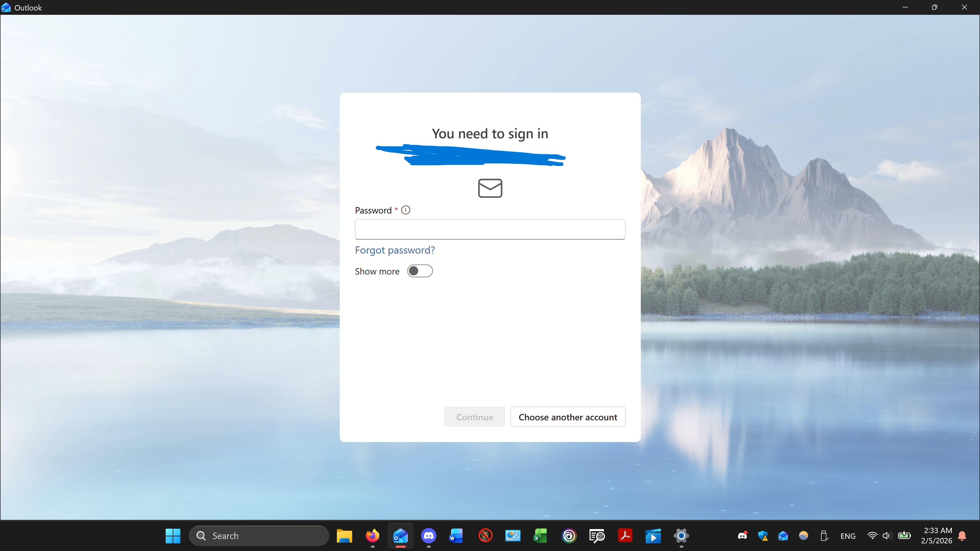
Task: Select the Outlook taskbar icon
Action: (401, 536)
